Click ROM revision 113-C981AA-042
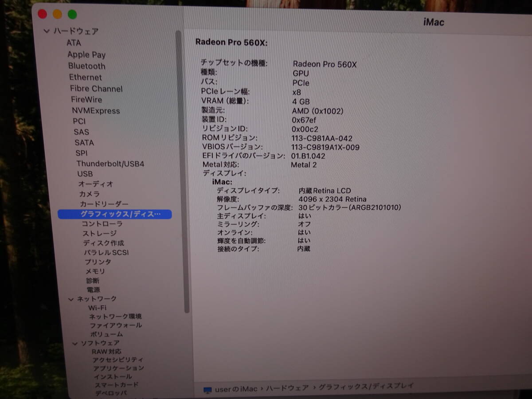The height and width of the screenshot is (399, 532). click(x=322, y=138)
